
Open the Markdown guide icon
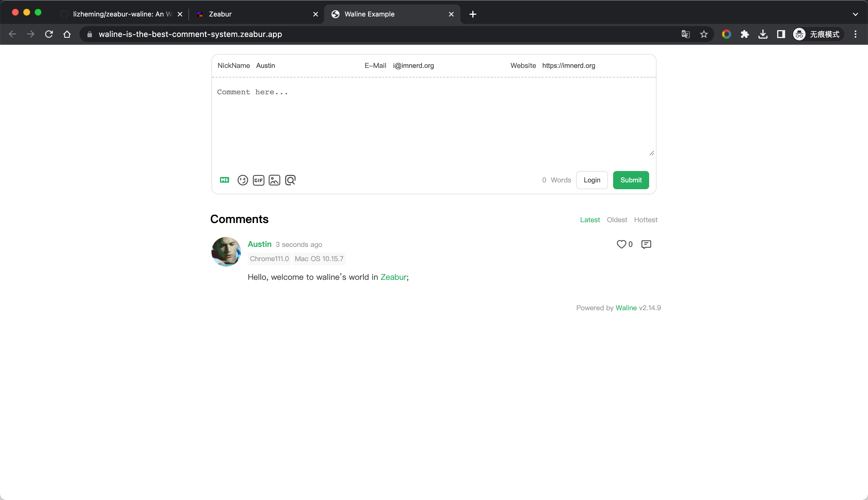tap(224, 180)
